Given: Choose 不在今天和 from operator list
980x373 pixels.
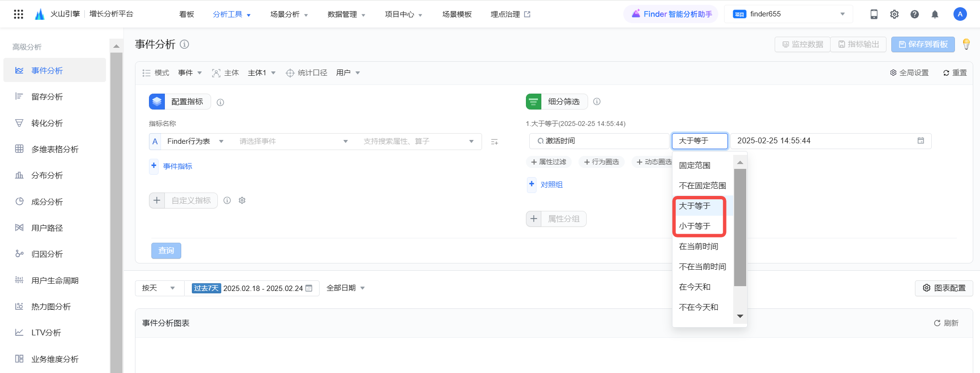Looking at the screenshot, I should [703, 307].
